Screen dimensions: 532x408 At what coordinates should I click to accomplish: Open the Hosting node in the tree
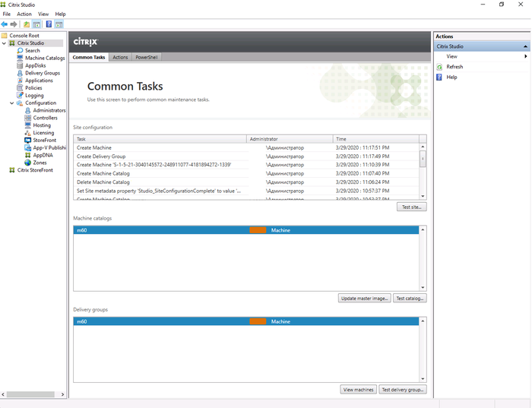(x=42, y=125)
